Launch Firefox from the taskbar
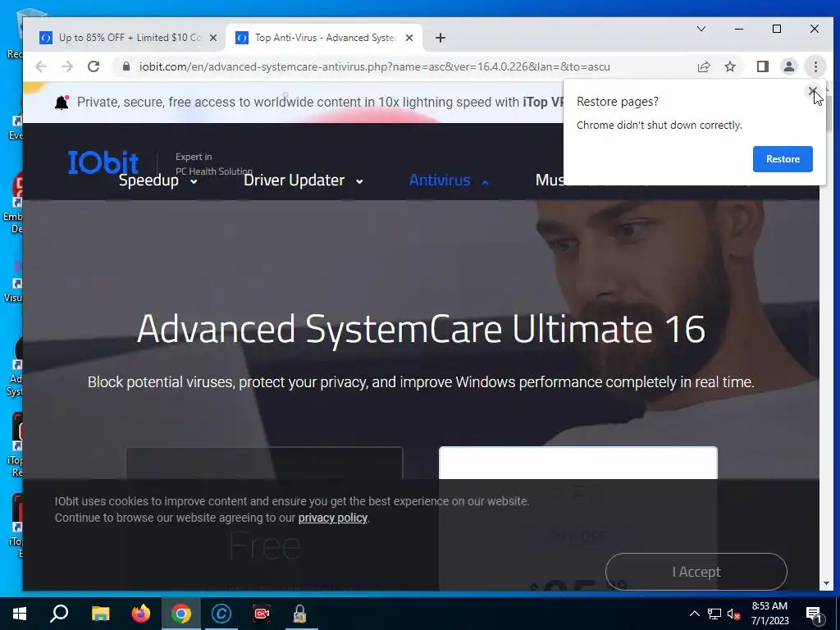The height and width of the screenshot is (630, 840). (x=141, y=614)
